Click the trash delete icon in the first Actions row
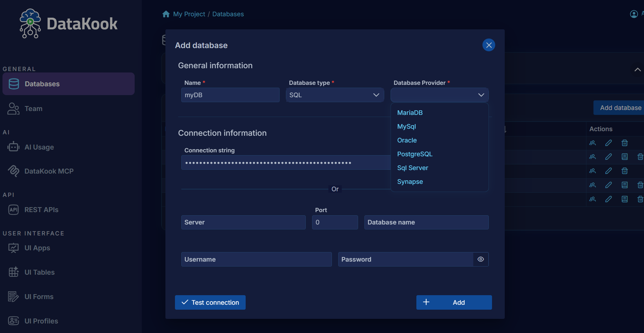The height and width of the screenshot is (333, 644). tap(625, 143)
